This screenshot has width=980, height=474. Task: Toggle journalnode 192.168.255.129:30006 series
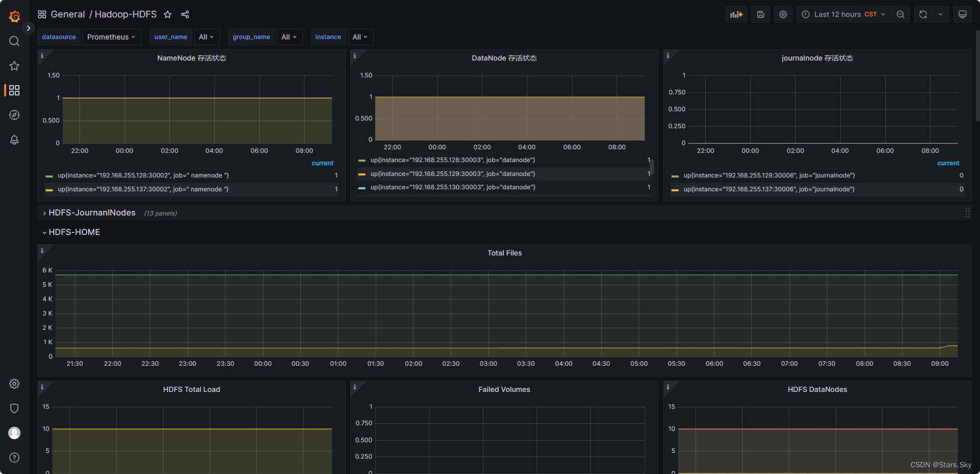click(x=769, y=175)
